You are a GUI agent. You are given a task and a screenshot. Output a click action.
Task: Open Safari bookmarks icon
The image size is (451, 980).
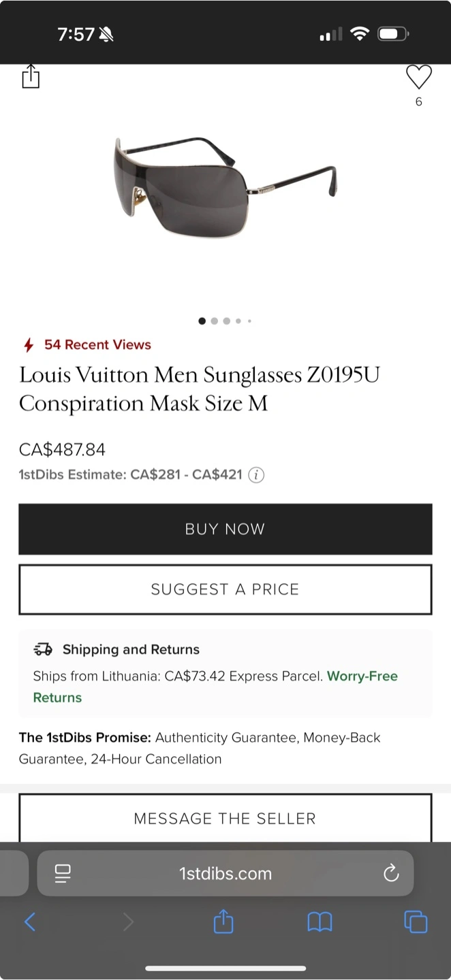pyautogui.click(x=320, y=922)
